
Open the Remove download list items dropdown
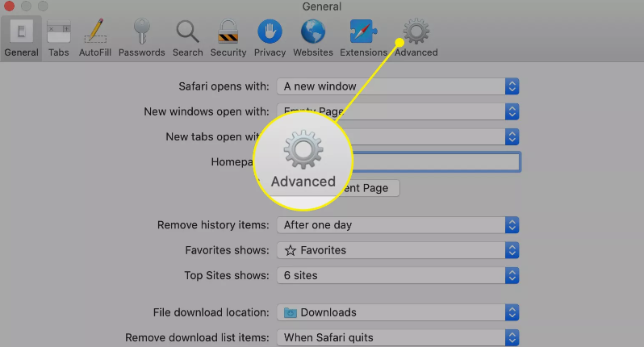(398, 338)
